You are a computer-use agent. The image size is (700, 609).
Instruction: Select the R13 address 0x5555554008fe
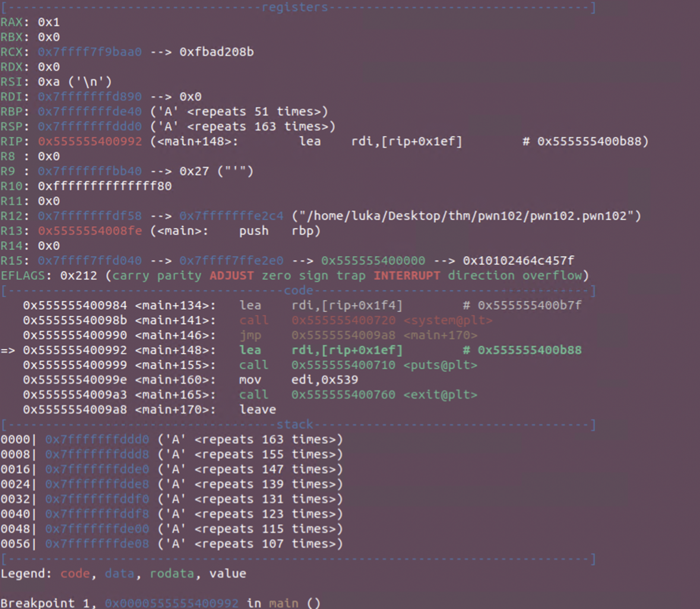tap(90, 231)
